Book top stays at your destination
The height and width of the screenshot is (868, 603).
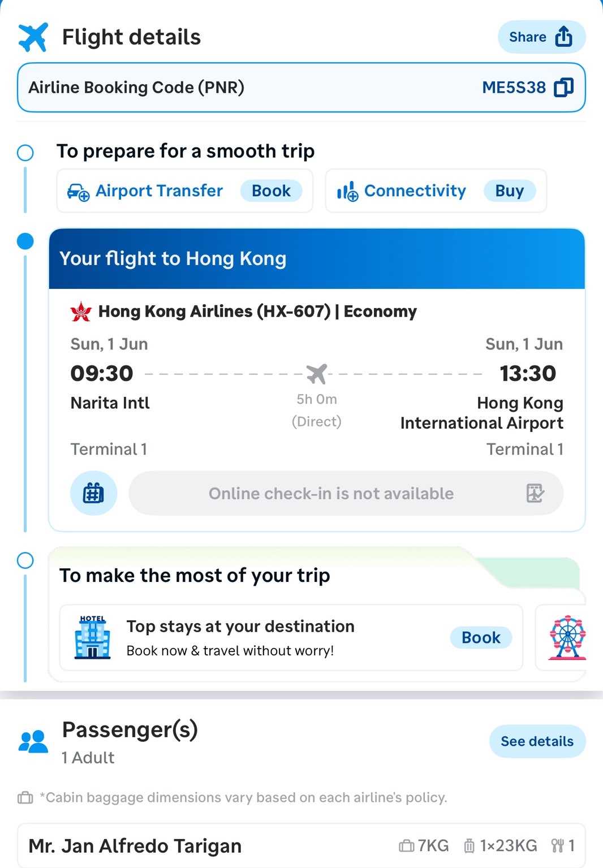click(481, 637)
